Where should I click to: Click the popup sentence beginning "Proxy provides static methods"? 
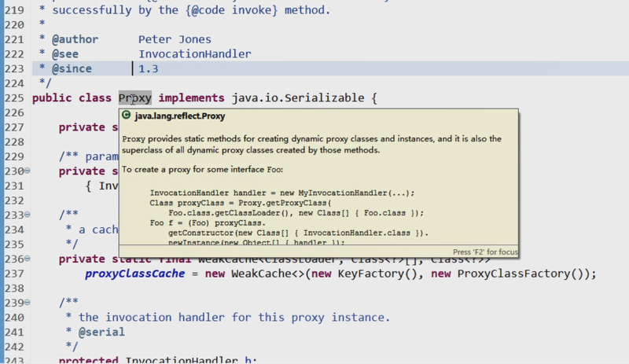311,145
